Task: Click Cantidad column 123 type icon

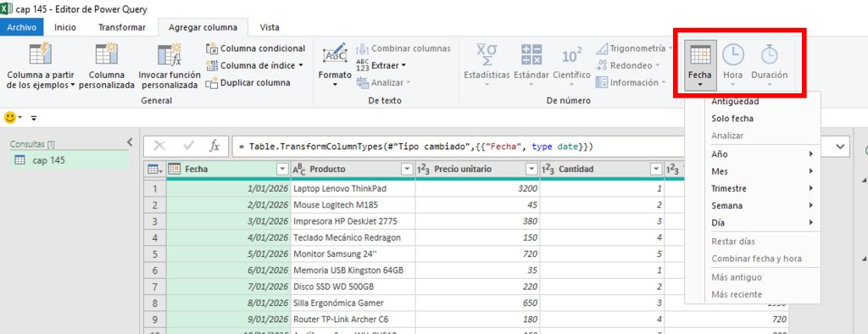Action: pos(548,169)
